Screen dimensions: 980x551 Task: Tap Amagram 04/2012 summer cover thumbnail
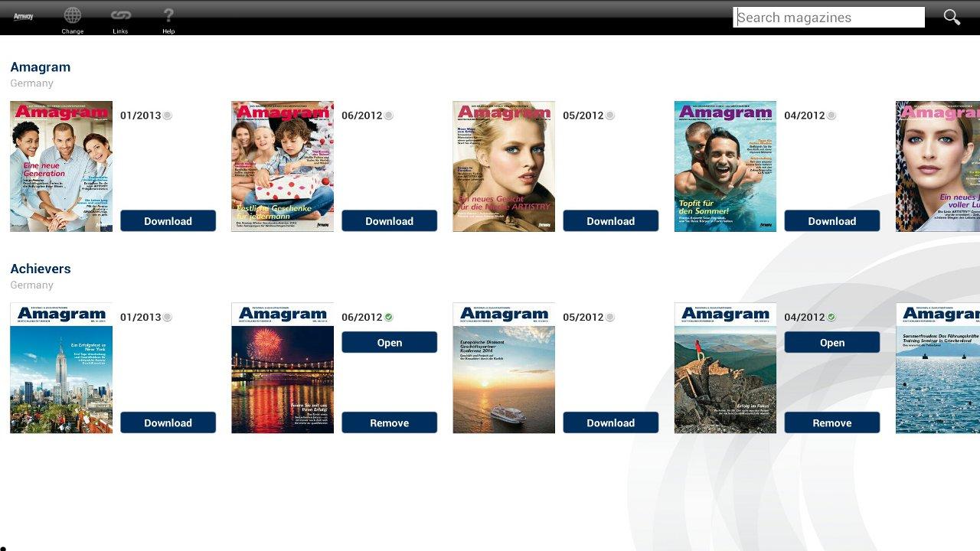click(725, 166)
